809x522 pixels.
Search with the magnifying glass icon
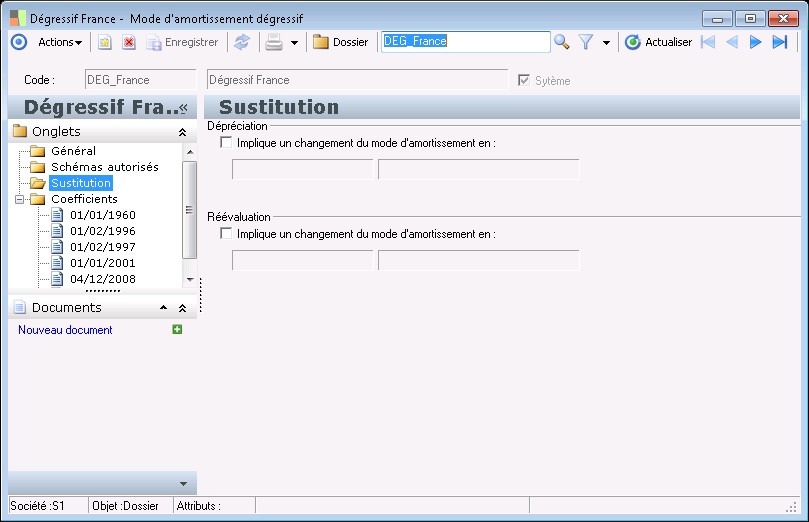[561, 42]
